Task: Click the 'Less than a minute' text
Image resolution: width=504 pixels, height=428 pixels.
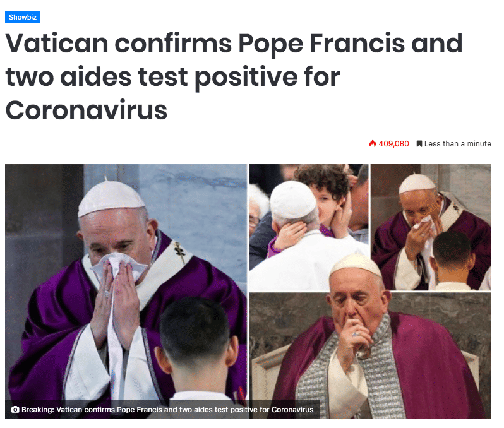Action: pyautogui.click(x=458, y=144)
